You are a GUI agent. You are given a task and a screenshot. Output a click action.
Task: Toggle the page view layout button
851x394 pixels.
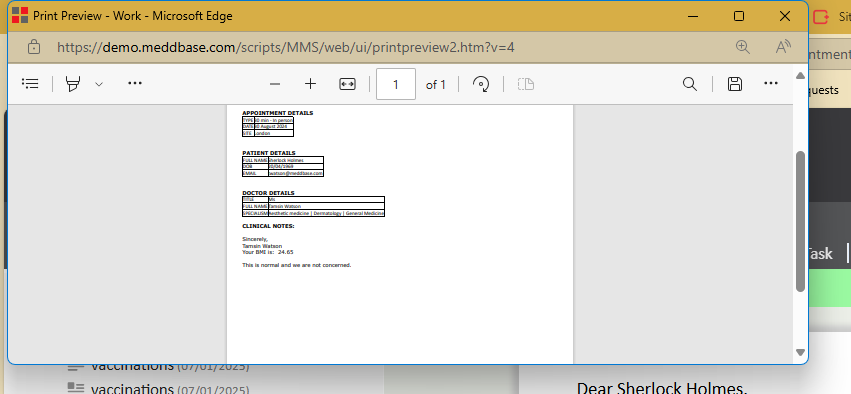[x=526, y=84]
